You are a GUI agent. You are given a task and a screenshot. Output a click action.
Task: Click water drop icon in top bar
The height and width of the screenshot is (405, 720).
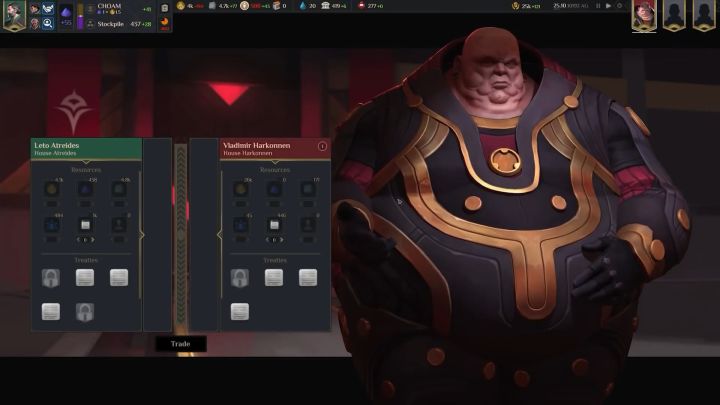click(x=302, y=6)
